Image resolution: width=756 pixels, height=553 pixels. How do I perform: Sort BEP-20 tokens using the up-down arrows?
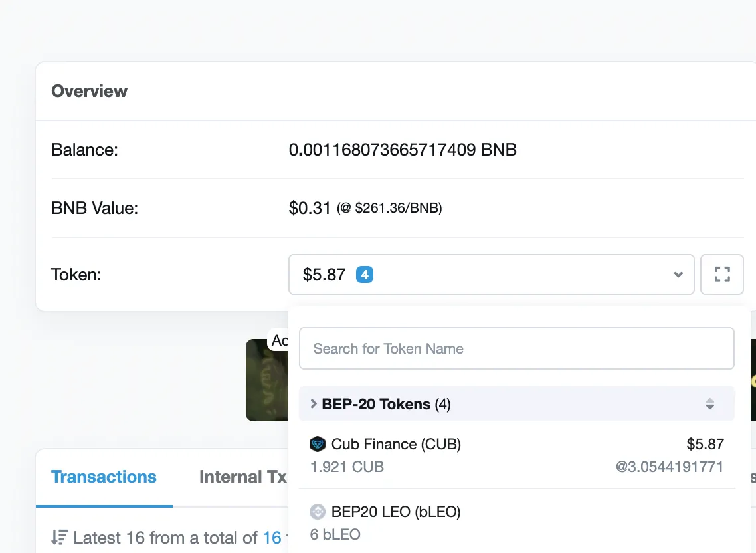click(x=709, y=404)
